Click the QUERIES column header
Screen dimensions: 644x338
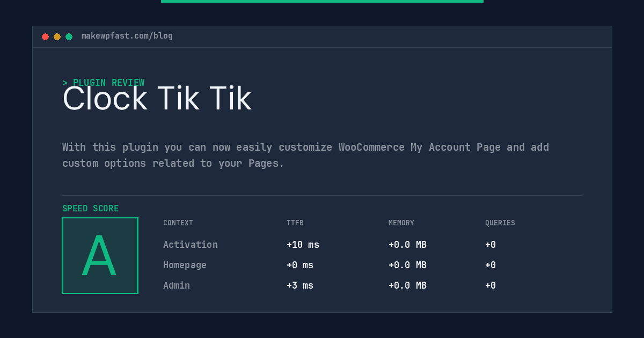point(500,223)
